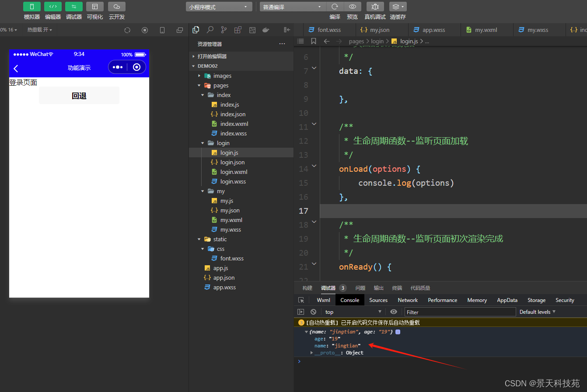Viewport: 587px width, 392px height.
Task: Open the search magnifier icon in sidebar
Action: (210, 30)
